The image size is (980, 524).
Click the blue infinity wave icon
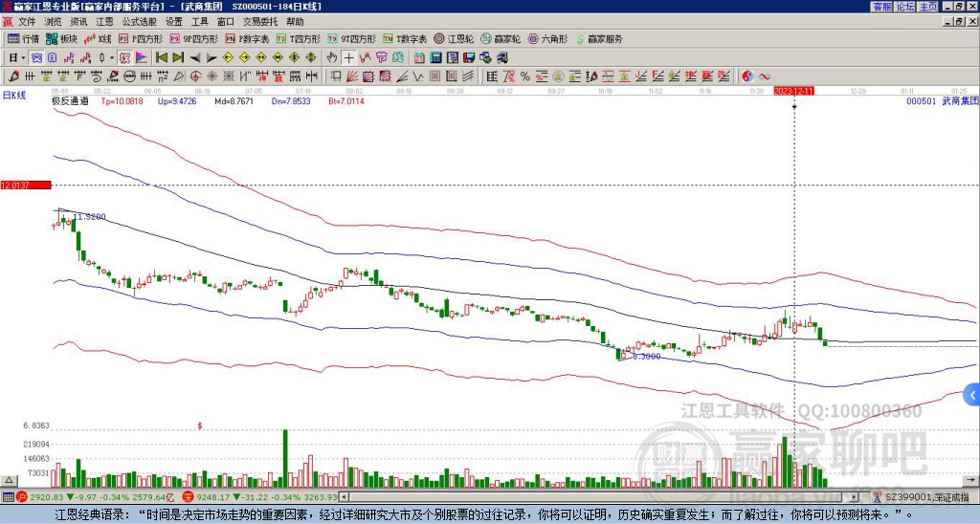[765, 76]
